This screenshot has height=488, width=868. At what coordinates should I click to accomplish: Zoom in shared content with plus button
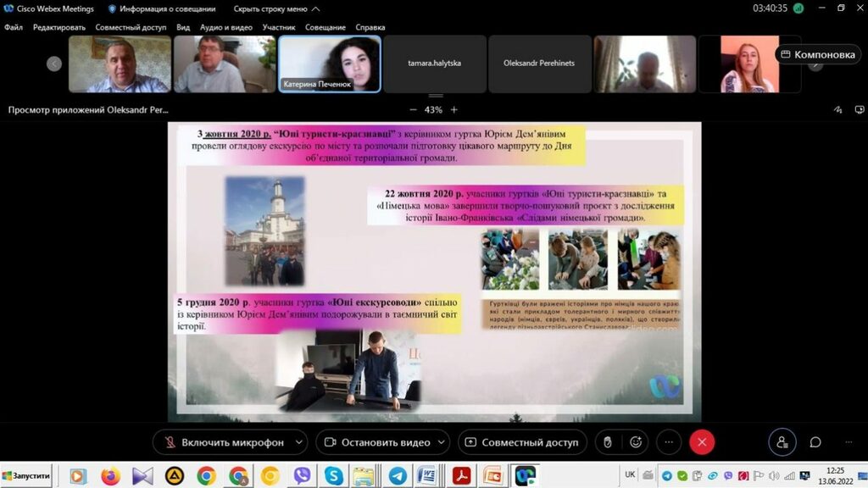454,110
